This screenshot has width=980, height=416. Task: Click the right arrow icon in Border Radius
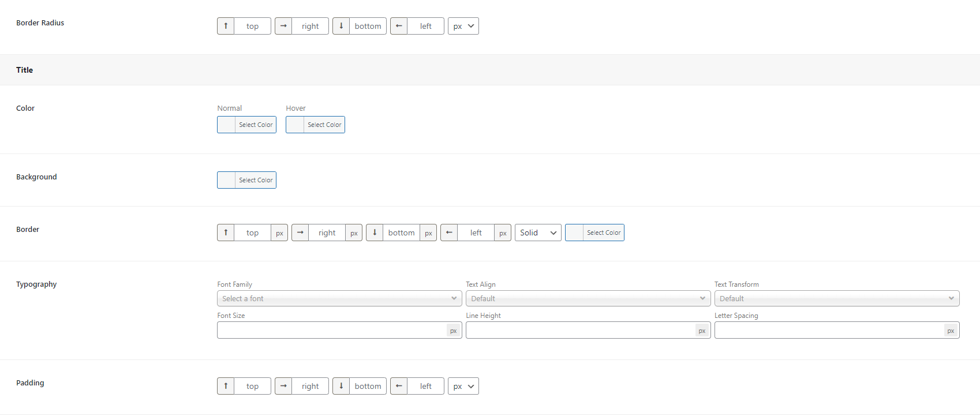[283, 26]
